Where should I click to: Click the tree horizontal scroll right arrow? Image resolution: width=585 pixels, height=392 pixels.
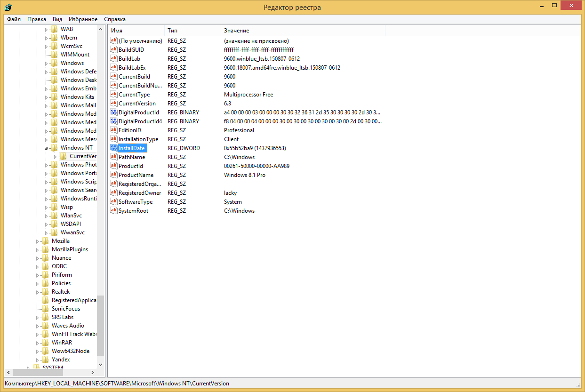[x=94, y=372]
